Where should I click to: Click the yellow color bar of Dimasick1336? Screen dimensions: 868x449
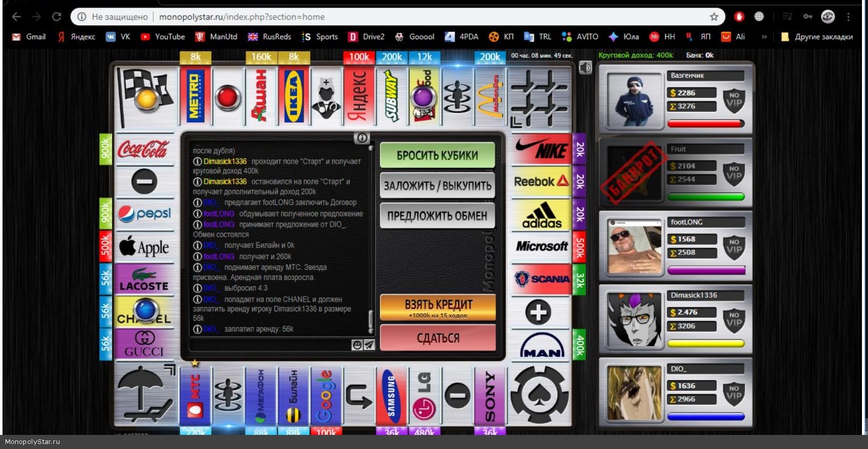tap(706, 343)
